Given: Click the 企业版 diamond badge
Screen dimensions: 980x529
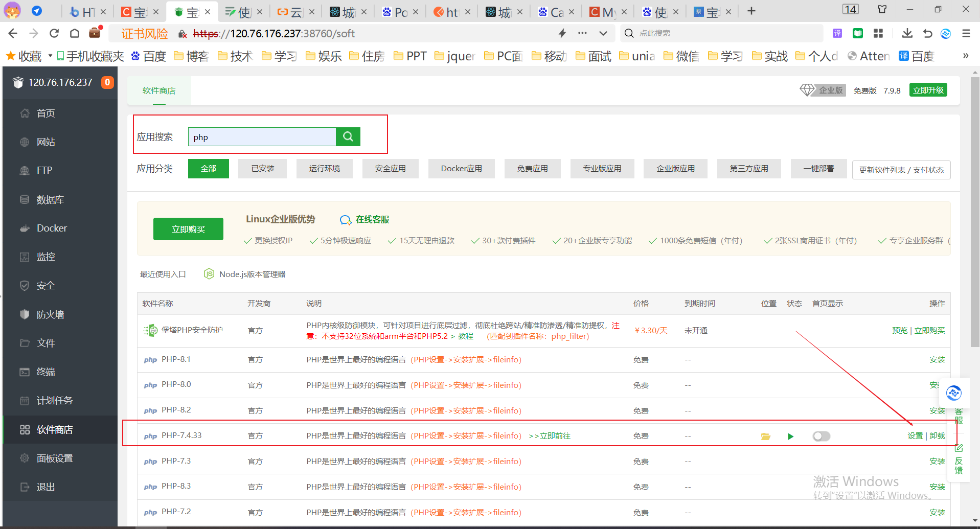Looking at the screenshot, I should [x=823, y=90].
